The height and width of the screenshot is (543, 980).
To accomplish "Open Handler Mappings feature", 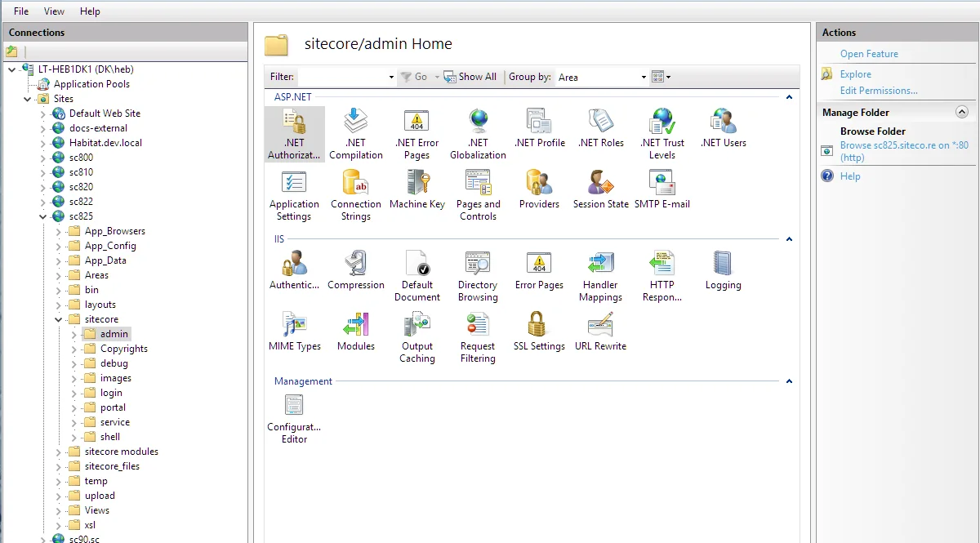I will [601, 276].
